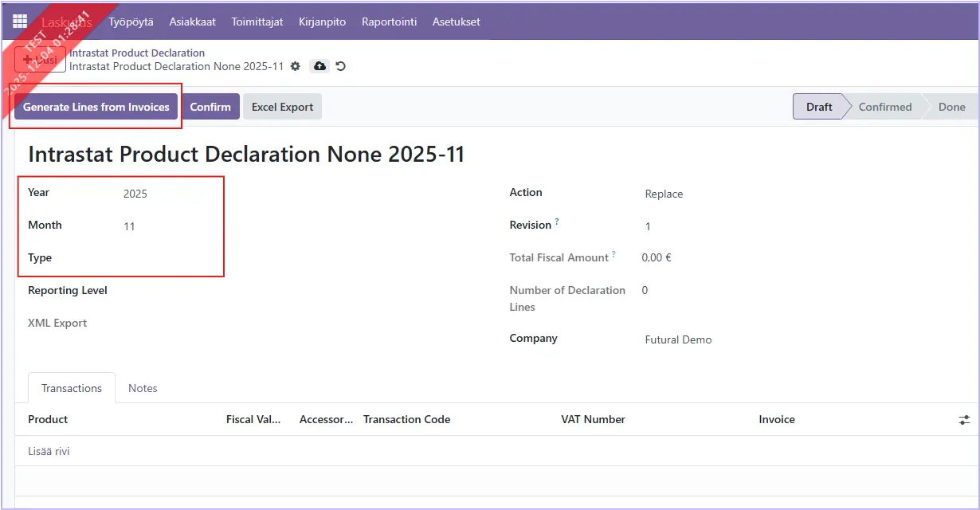This screenshot has width=980, height=510.
Task: Click the Revision help question mark
Action: [x=557, y=222]
